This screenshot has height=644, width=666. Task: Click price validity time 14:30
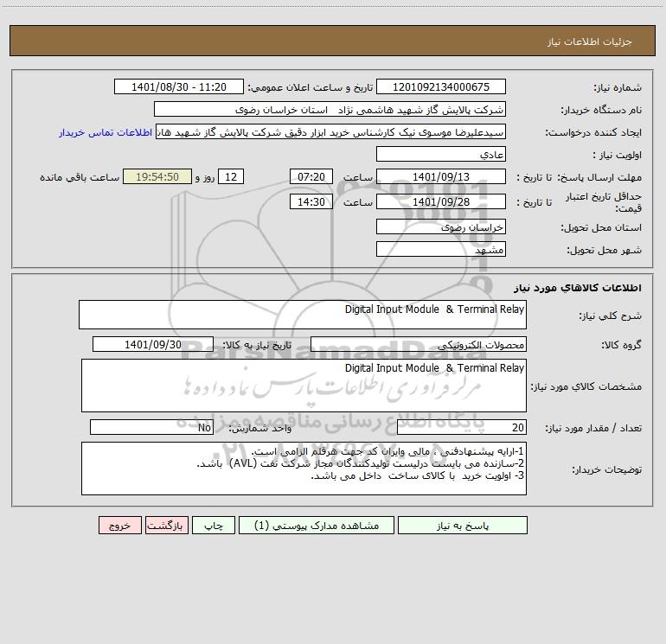311,201
